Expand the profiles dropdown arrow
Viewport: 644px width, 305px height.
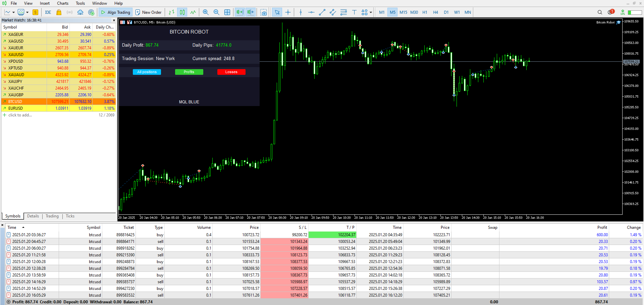point(27,12)
